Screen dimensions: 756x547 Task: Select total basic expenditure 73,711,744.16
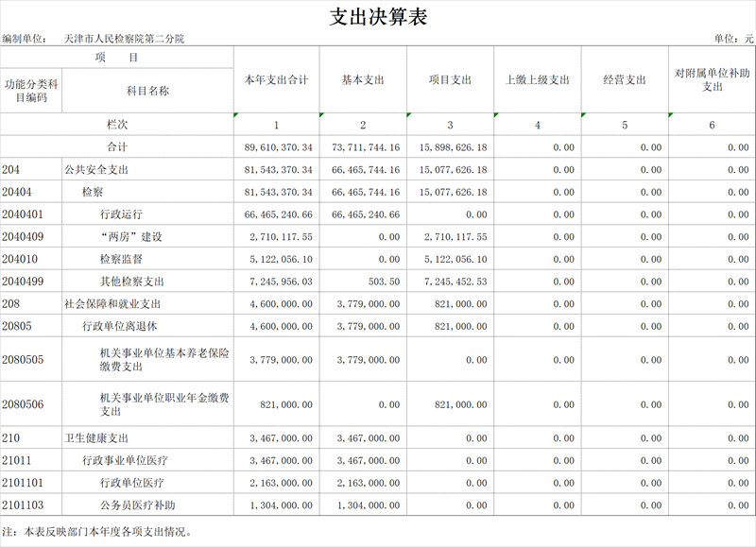(x=366, y=147)
